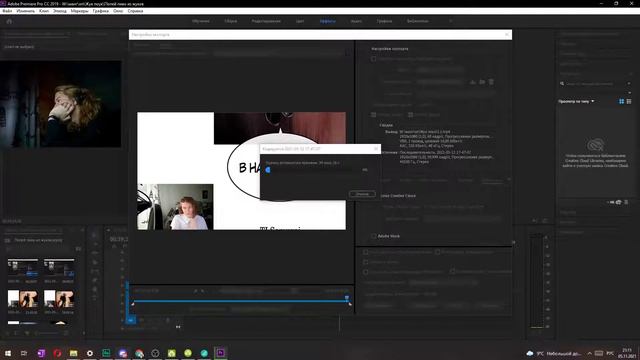The width and height of the screenshot is (640, 360).
Task: Open the Изменить menu
Action: coord(26,11)
